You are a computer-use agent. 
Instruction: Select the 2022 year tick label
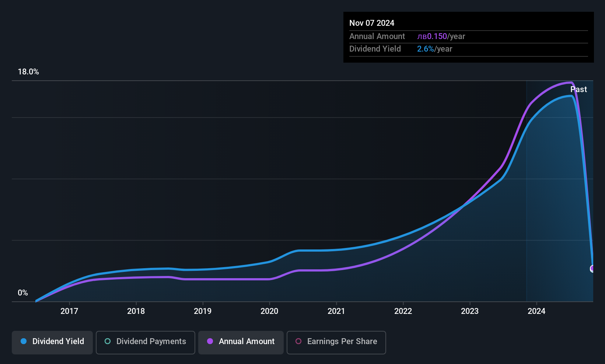coord(403,311)
